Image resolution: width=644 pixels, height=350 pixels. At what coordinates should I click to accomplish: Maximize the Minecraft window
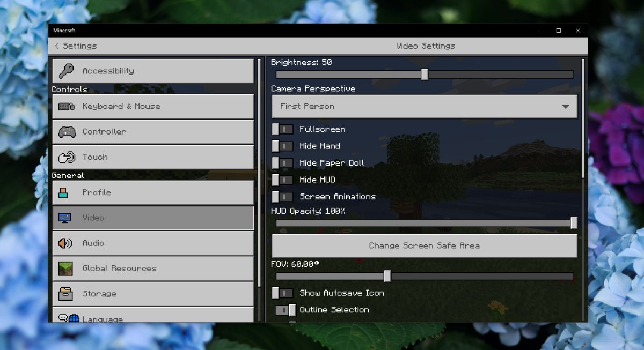pyautogui.click(x=558, y=31)
